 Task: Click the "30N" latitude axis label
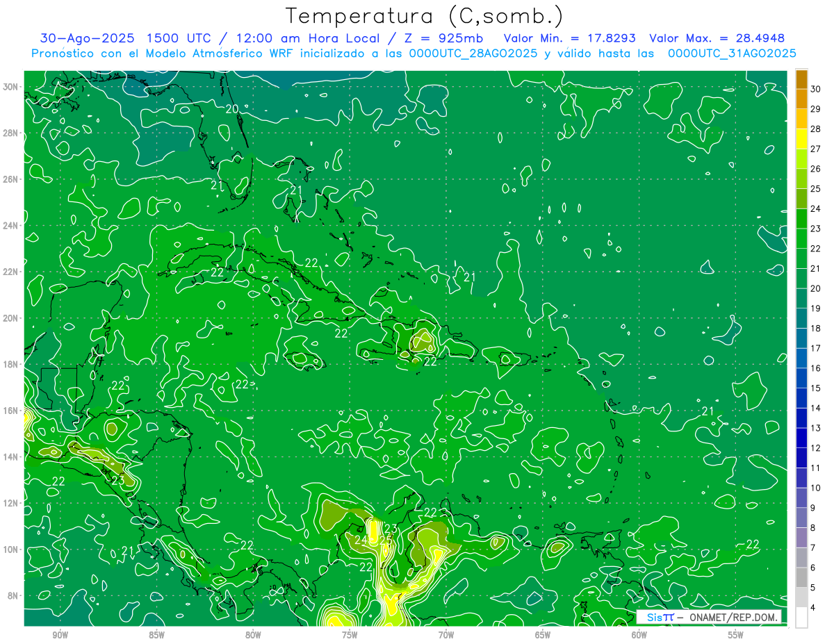[x=12, y=87]
